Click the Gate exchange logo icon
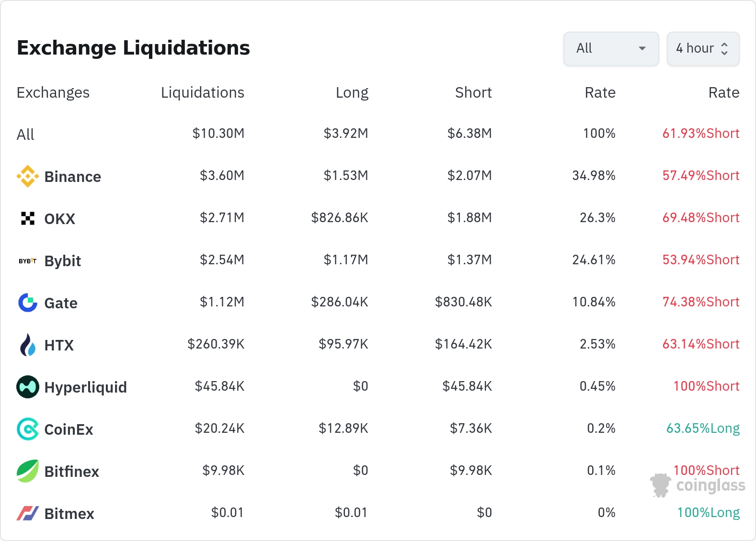 pos(28,303)
